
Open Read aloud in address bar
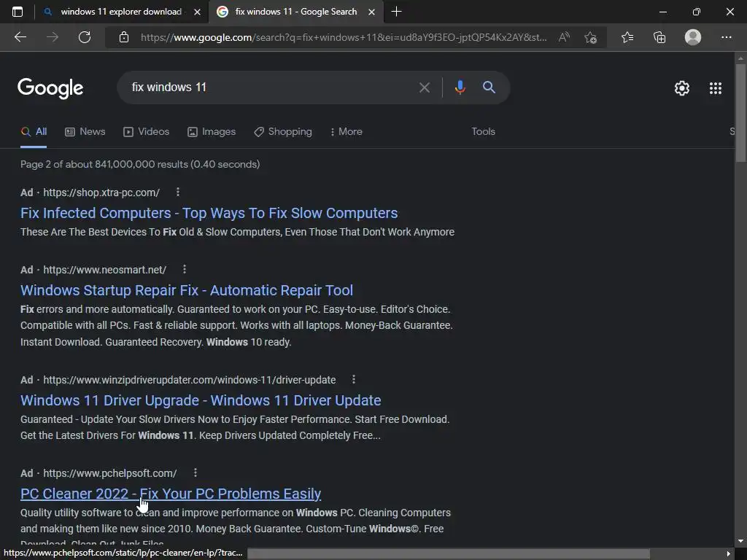[564, 37]
